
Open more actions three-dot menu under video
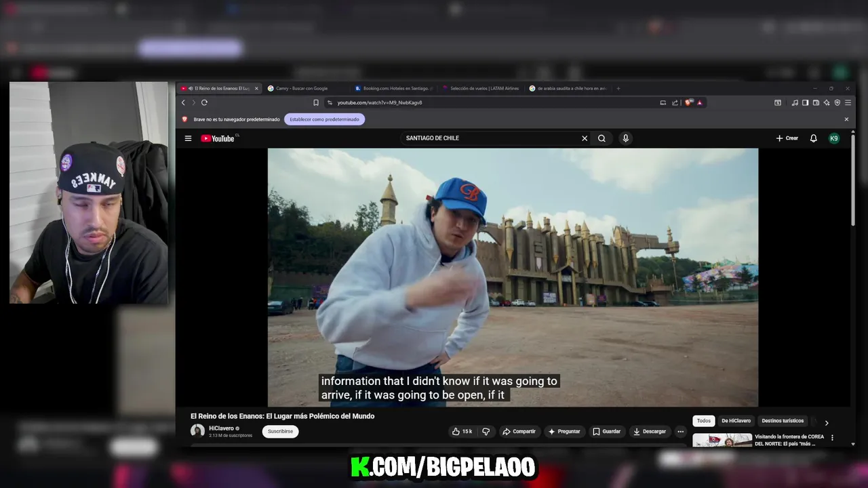[680, 431]
